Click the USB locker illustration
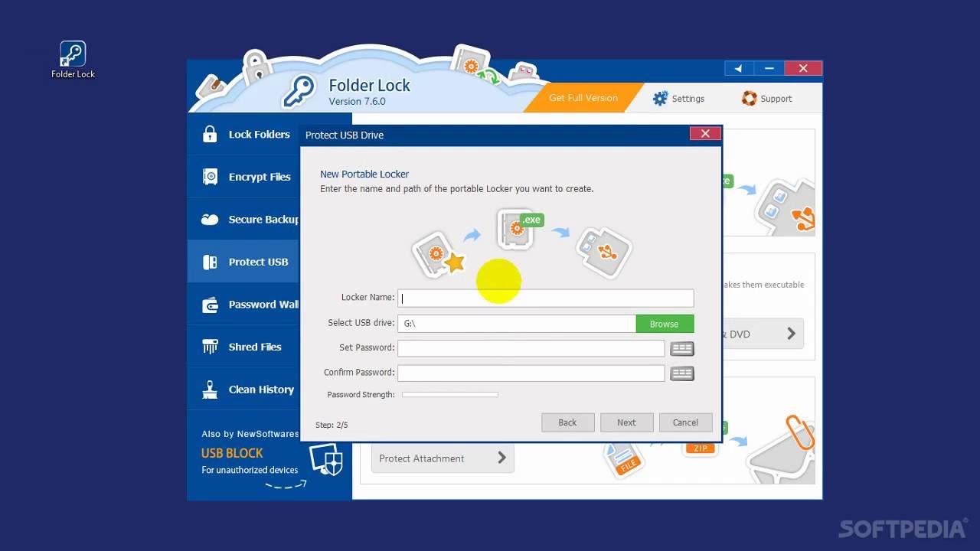 click(x=603, y=251)
